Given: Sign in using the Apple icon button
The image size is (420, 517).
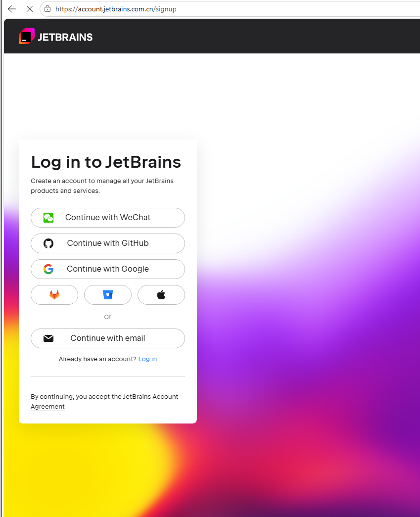Looking at the screenshot, I should pyautogui.click(x=161, y=295).
